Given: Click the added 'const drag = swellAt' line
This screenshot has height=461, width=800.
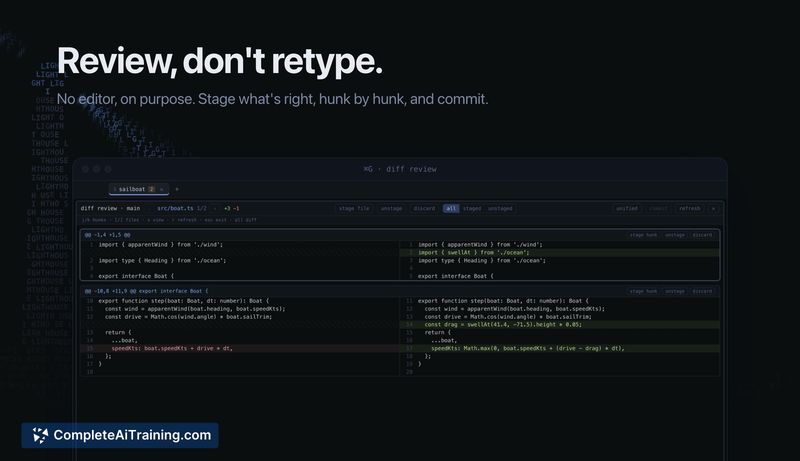Looking at the screenshot, I should (560, 324).
